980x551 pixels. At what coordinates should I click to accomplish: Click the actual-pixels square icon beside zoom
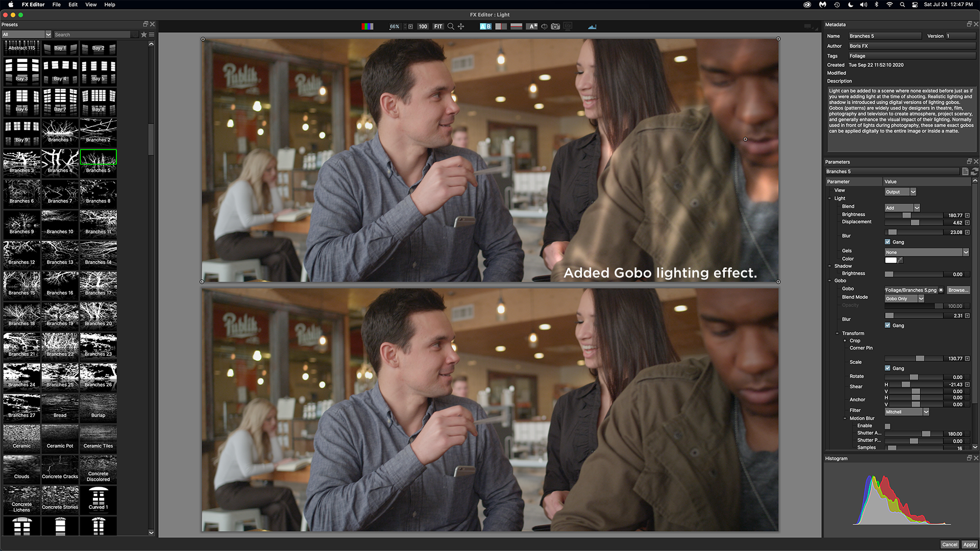(x=410, y=27)
